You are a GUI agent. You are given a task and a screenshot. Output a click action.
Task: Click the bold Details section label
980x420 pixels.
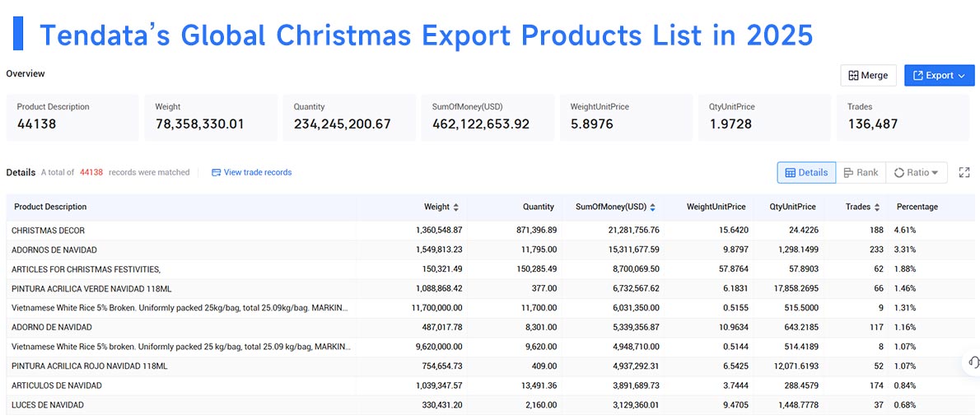point(21,172)
